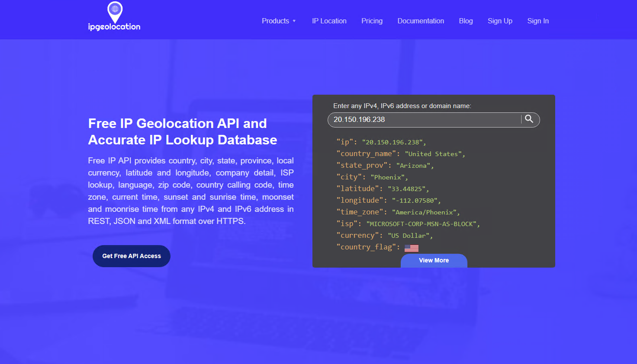Click View More to expand results

434,260
